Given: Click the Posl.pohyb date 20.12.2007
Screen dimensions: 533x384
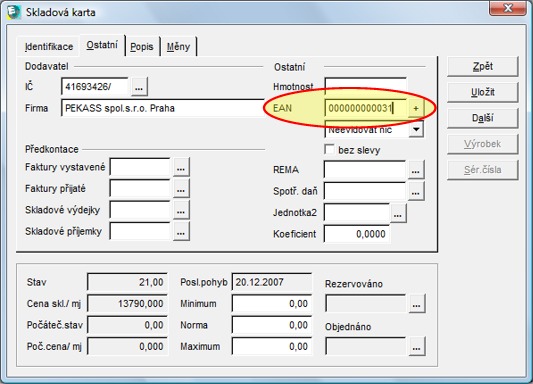Looking at the screenshot, I should point(272,282).
